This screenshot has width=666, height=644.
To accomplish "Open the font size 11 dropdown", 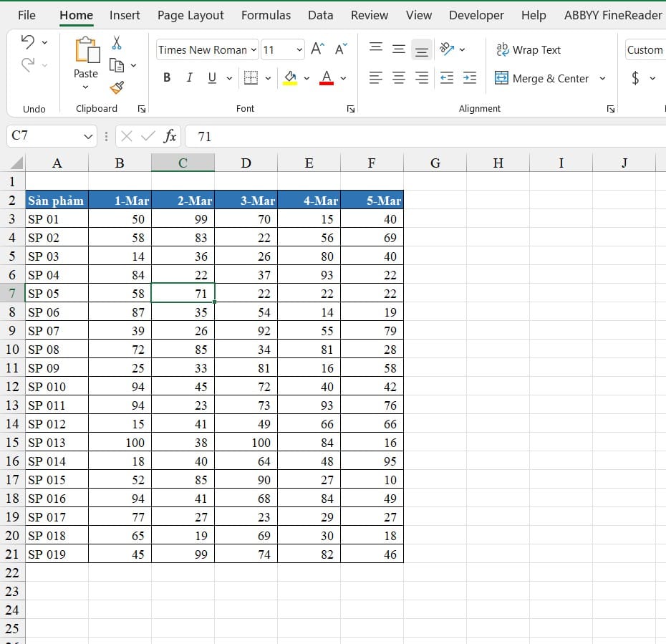I will click(299, 50).
